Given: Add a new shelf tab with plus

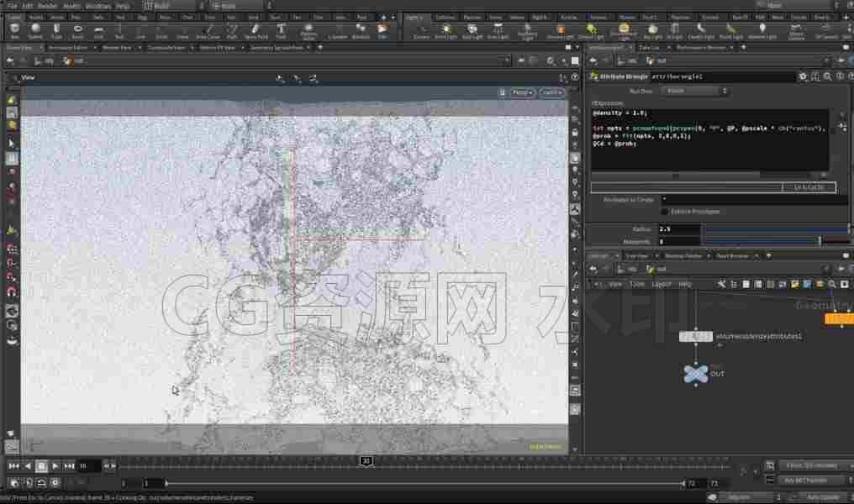Looking at the screenshot, I should coord(384,18).
